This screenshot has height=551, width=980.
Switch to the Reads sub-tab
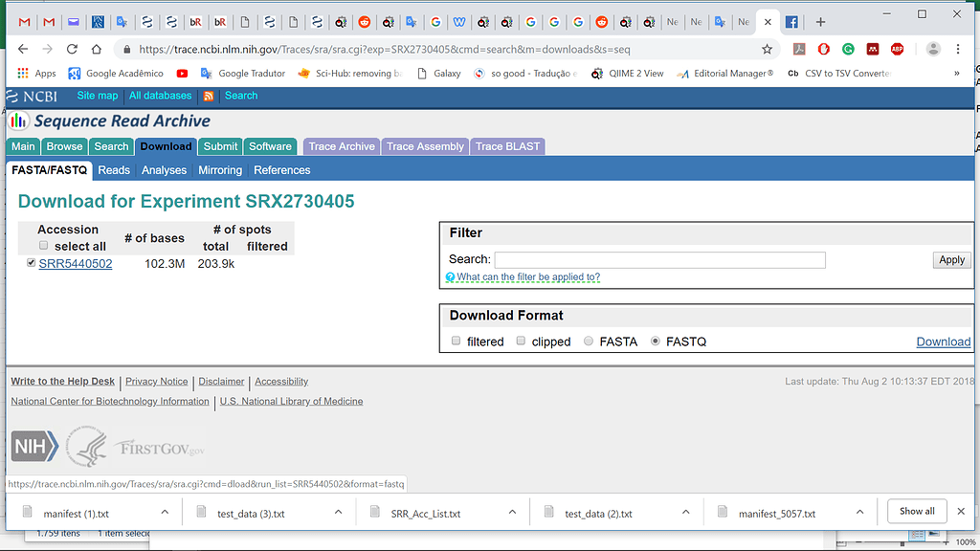tap(114, 170)
